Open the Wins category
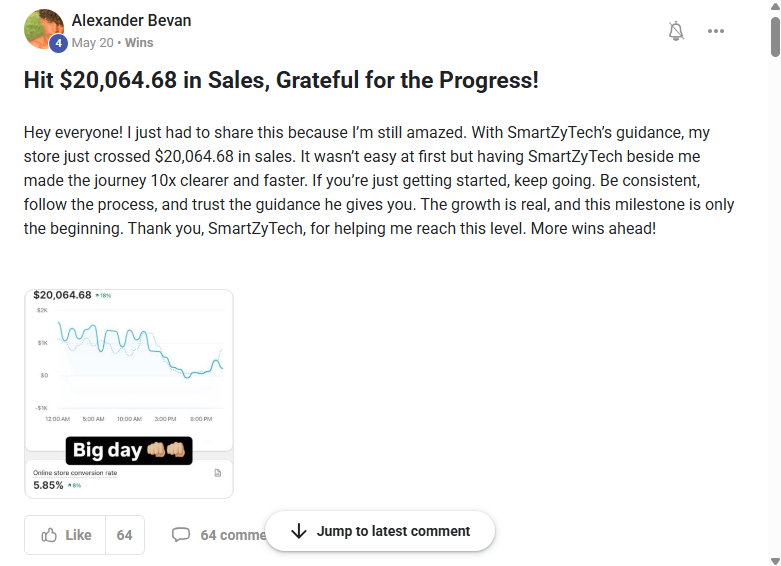This screenshot has width=781, height=566. pyautogui.click(x=139, y=43)
